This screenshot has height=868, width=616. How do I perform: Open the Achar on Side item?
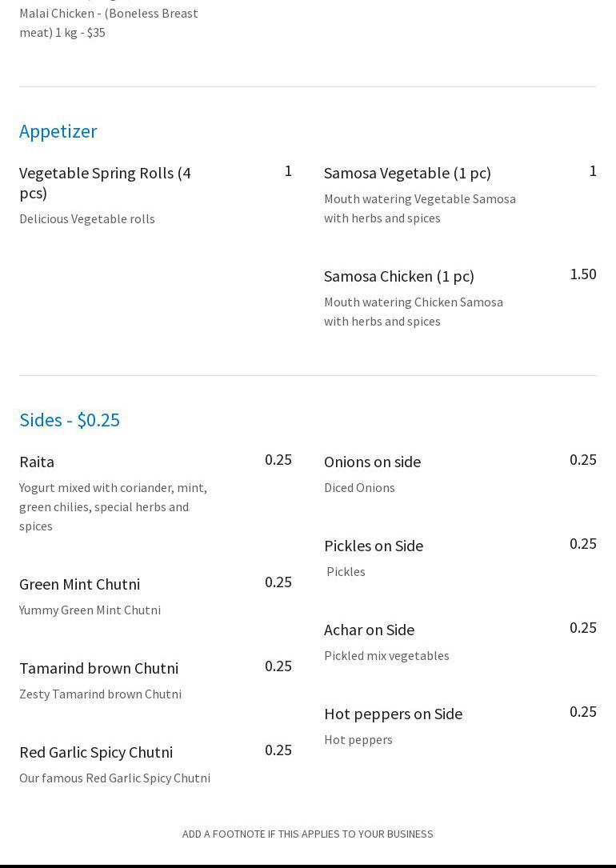(369, 630)
